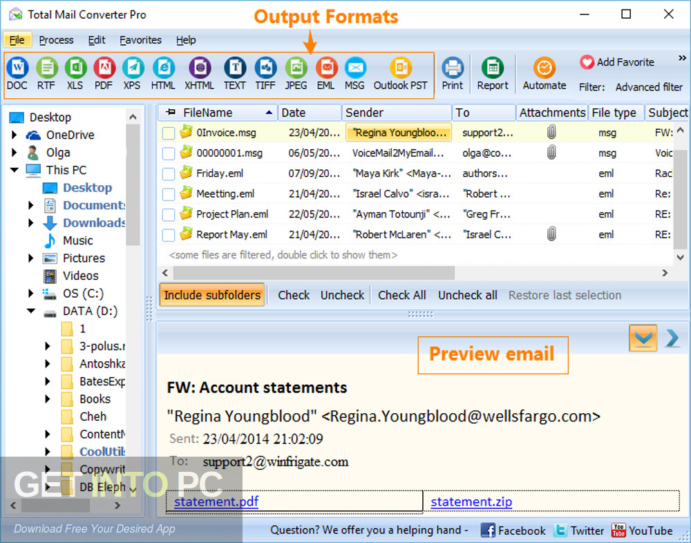Convert to TEXT format
The image size is (691, 543).
pos(235,74)
